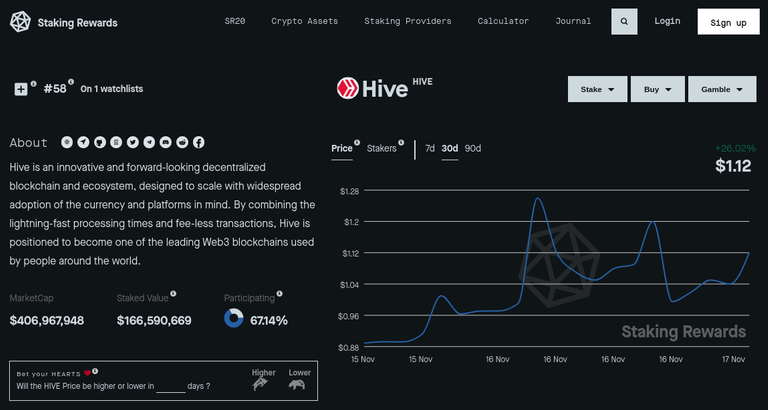Image resolution: width=768 pixels, height=410 pixels.
Task: Open the Calculator page
Action: [504, 22]
